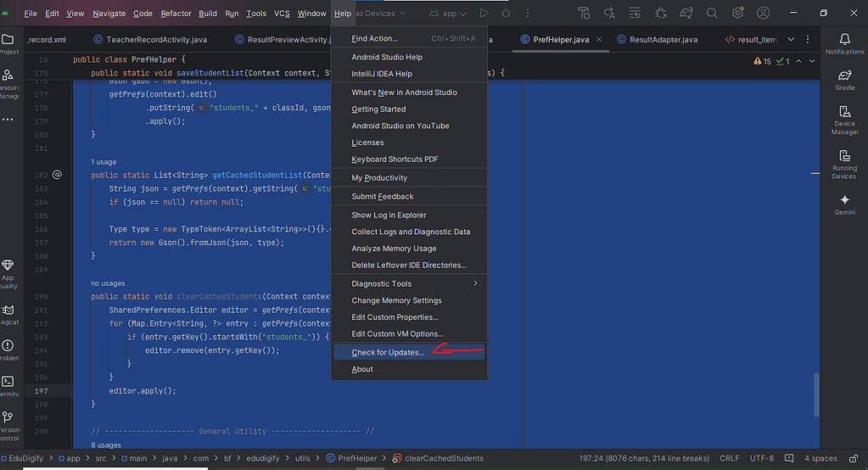Click the caret position 197:24 indicator

(x=644, y=458)
